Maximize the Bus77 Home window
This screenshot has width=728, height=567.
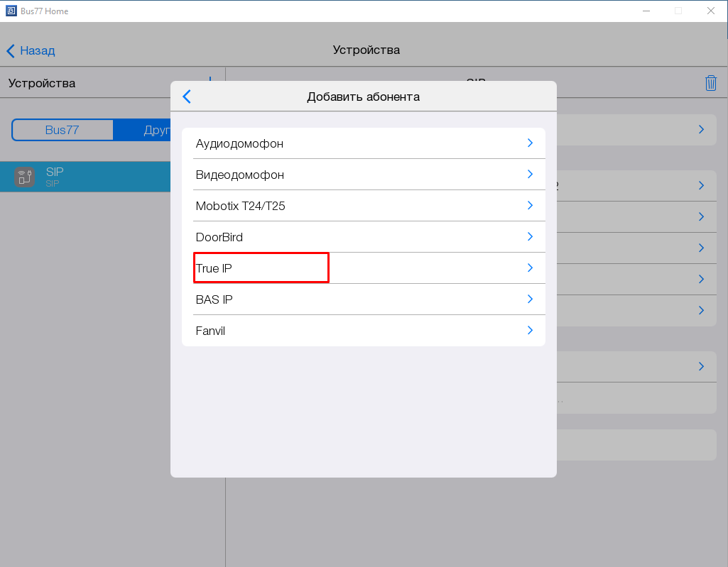pos(678,11)
